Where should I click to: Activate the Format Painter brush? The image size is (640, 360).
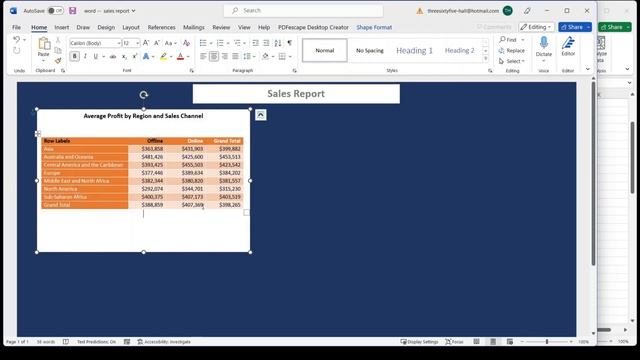tap(58, 60)
